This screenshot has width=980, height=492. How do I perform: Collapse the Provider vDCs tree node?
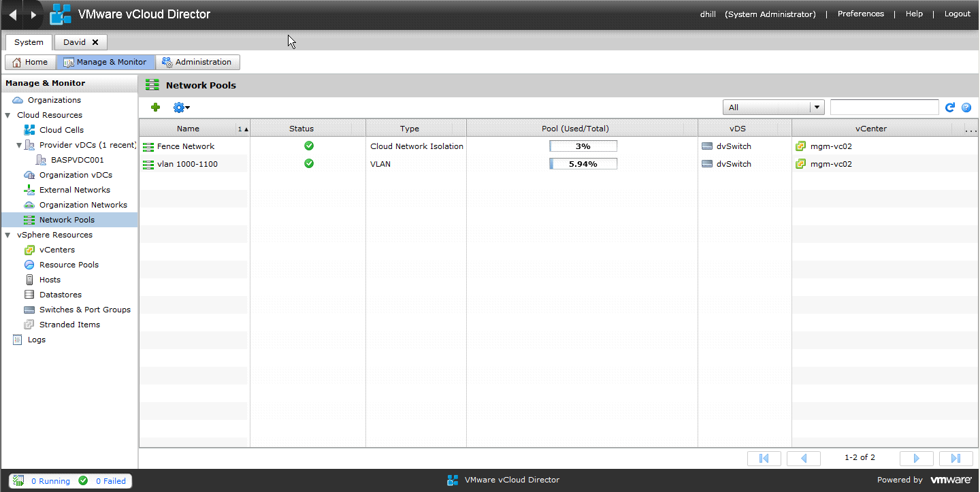[19, 146]
